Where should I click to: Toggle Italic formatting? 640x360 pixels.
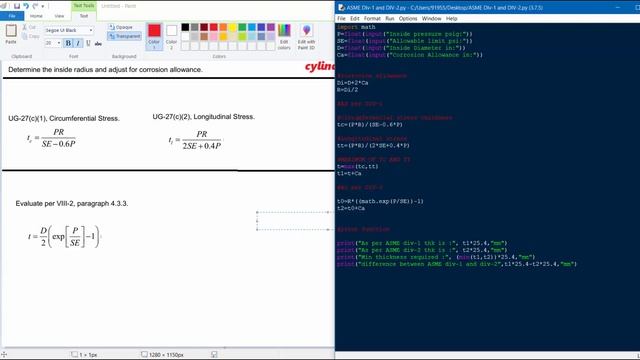tap(78, 43)
